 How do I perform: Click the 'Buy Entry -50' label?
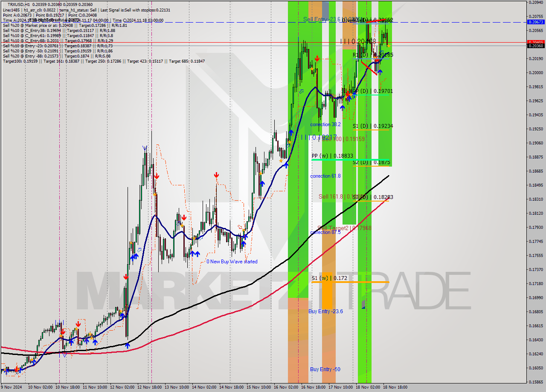[x=325, y=369]
